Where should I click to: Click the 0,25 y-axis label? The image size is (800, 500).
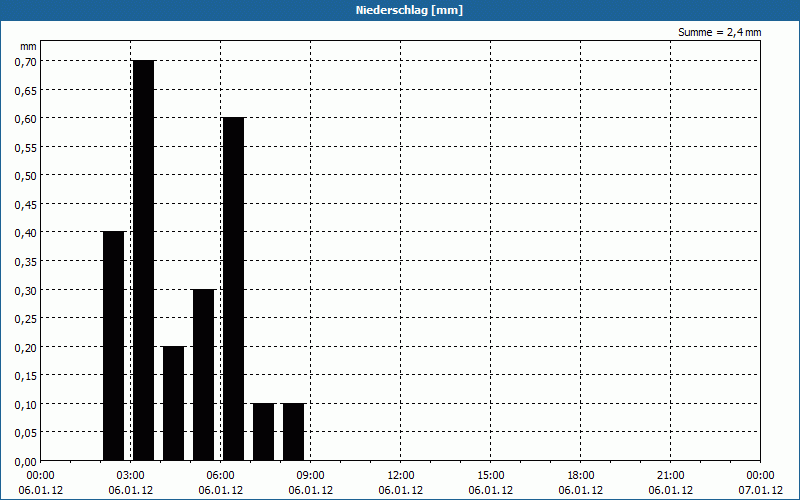(x=26, y=319)
